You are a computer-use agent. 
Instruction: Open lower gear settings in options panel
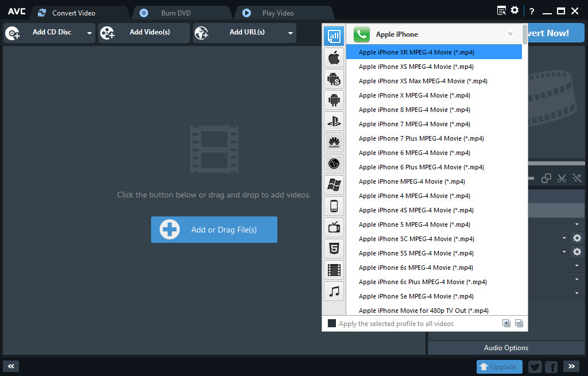[x=577, y=251]
